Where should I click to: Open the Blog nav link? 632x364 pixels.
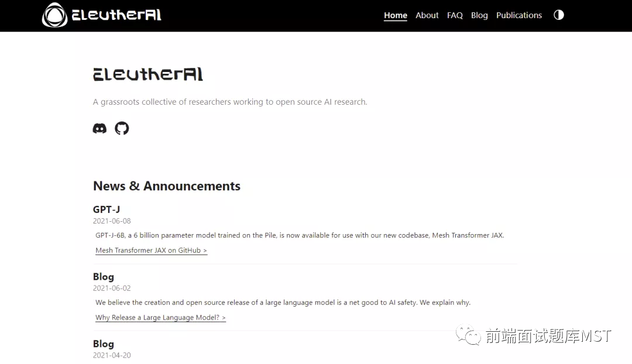click(479, 15)
